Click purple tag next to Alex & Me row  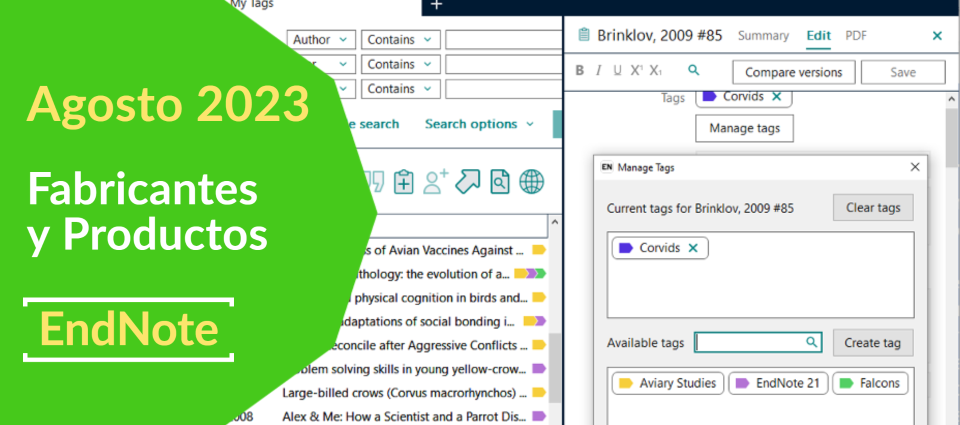click(x=539, y=416)
